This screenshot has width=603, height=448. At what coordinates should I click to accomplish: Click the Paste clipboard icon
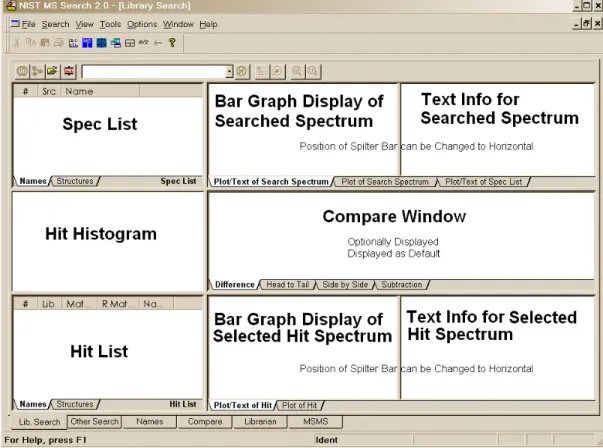pyautogui.click(x=45, y=42)
